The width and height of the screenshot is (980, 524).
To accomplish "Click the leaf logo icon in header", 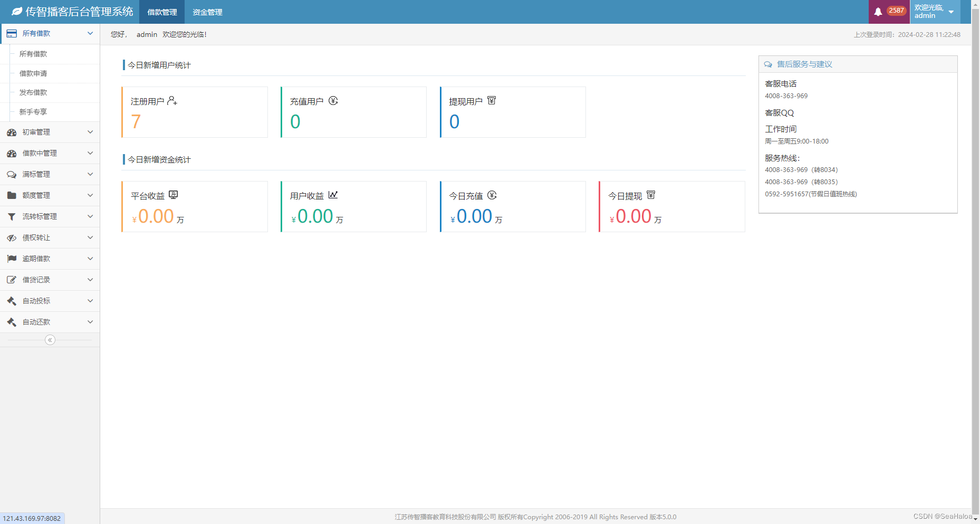I will pyautogui.click(x=17, y=11).
